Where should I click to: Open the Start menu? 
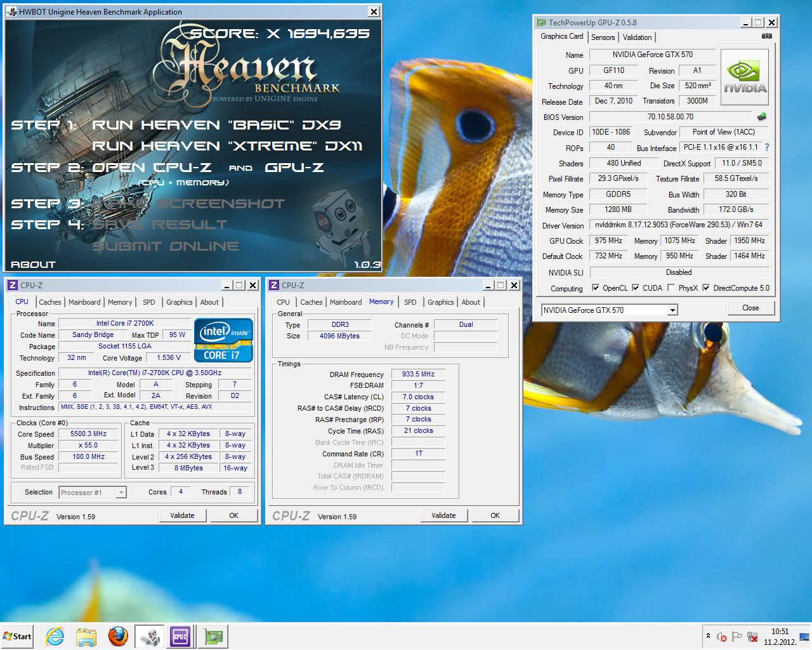click(17, 637)
